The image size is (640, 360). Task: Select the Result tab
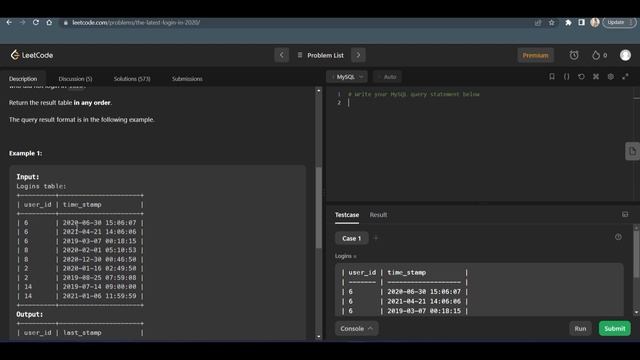(378, 215)
